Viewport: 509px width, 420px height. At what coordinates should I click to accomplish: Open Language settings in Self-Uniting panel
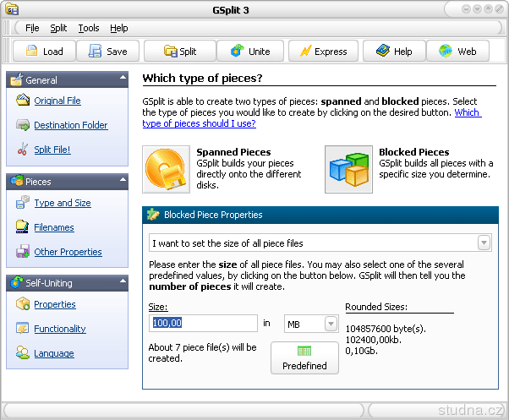point(53,354)
